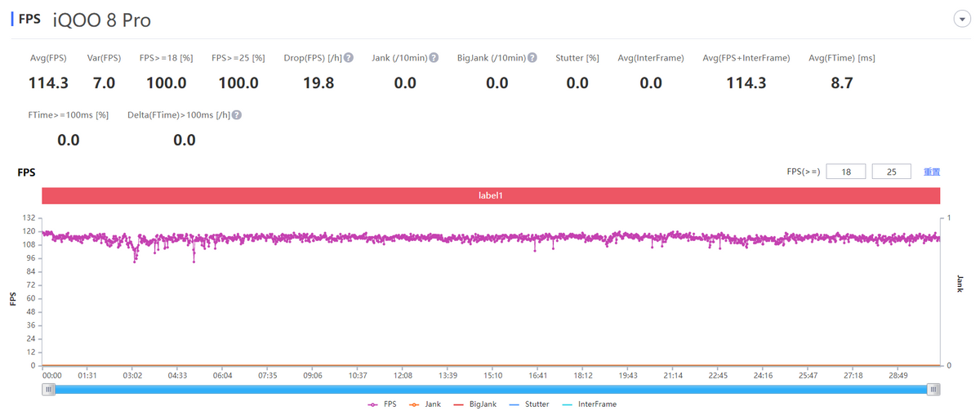The width and height of the screenshot is (980, 411).
Task: Open help icon beside Jank (/10min)
Action: 434,58
